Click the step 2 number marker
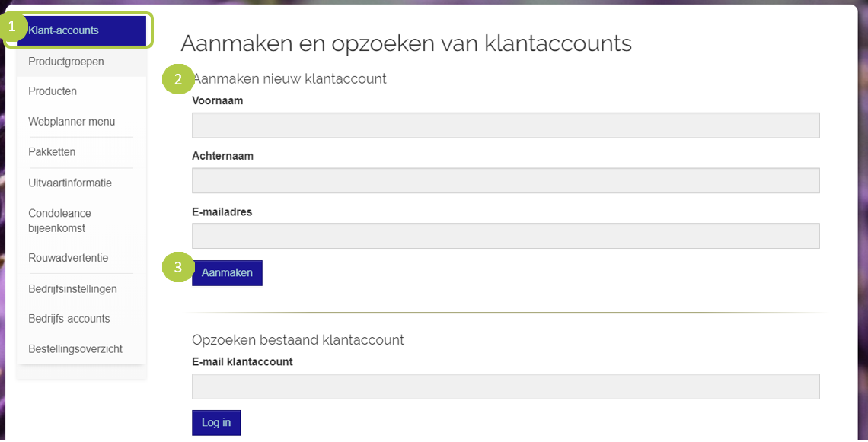The width and height of the screenshot is (868, 442). [x=178, y=79]
